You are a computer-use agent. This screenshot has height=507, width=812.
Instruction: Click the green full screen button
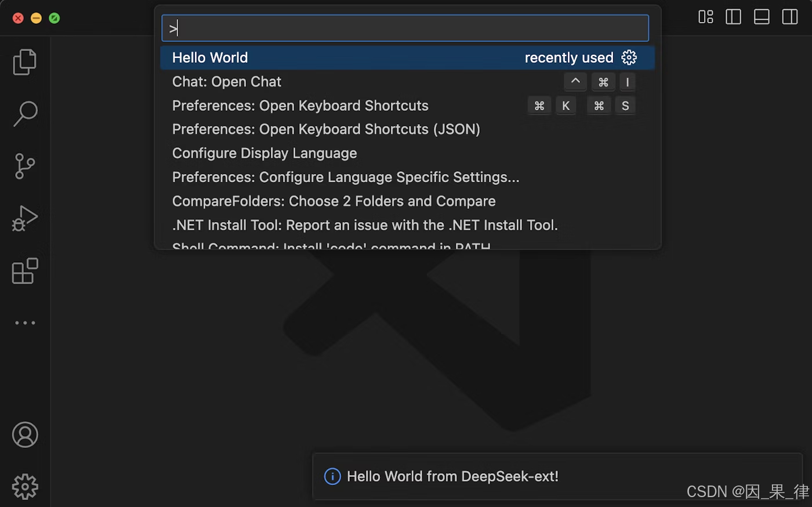(54, 18)
